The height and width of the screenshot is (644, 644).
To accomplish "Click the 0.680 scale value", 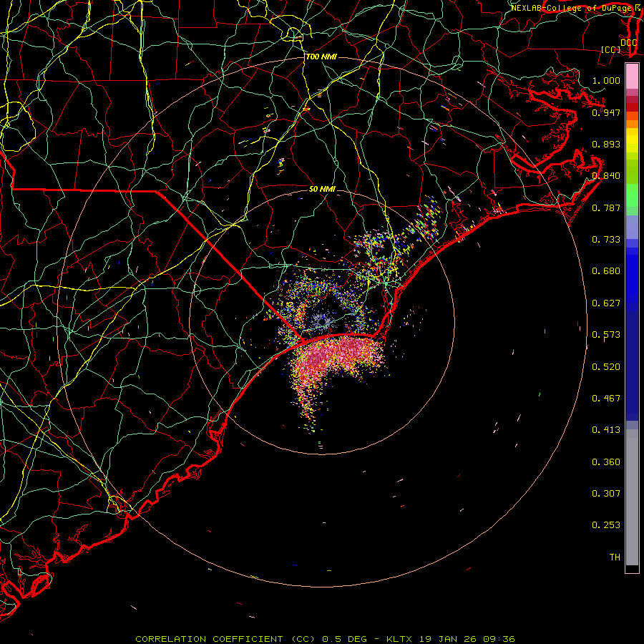I will click(x=606, y=271).
